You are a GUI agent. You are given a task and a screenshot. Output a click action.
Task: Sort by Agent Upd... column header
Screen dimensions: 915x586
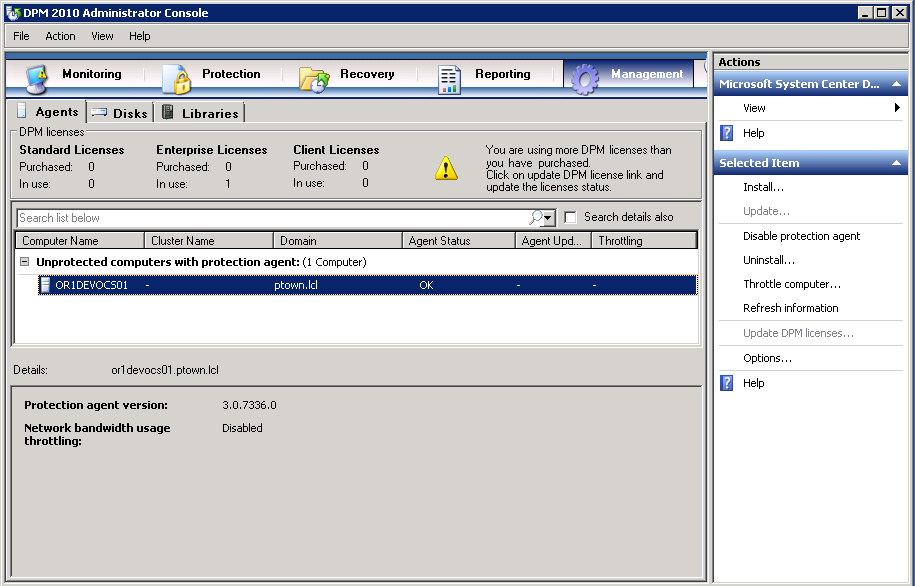553,240
